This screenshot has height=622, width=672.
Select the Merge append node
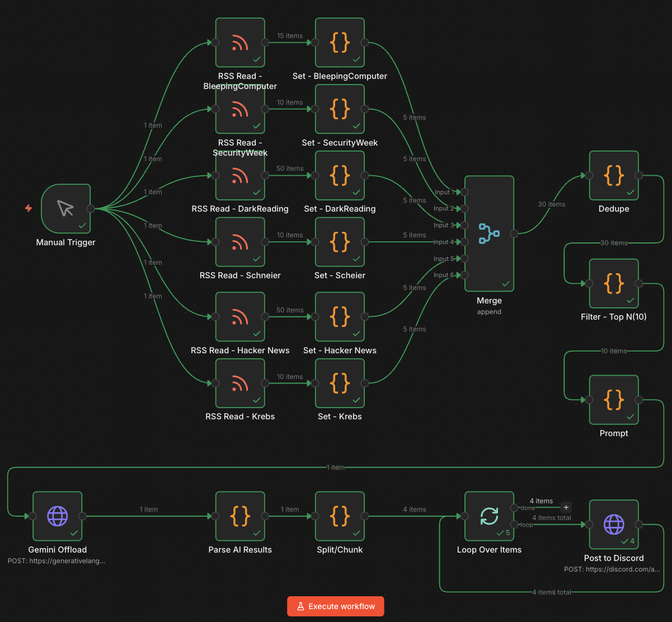click(489, 233)
